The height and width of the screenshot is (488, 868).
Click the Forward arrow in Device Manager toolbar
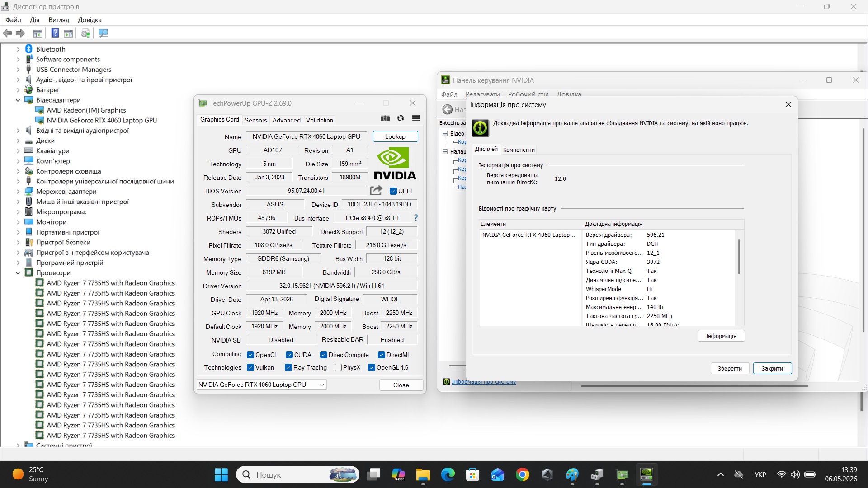20,33
